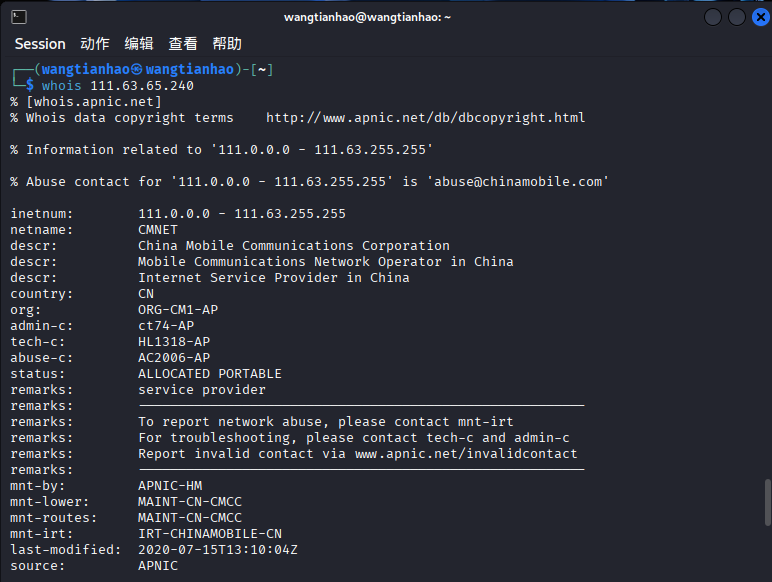Open the 动作 menu
Screen dimensions: 772x582
point(95,44)
